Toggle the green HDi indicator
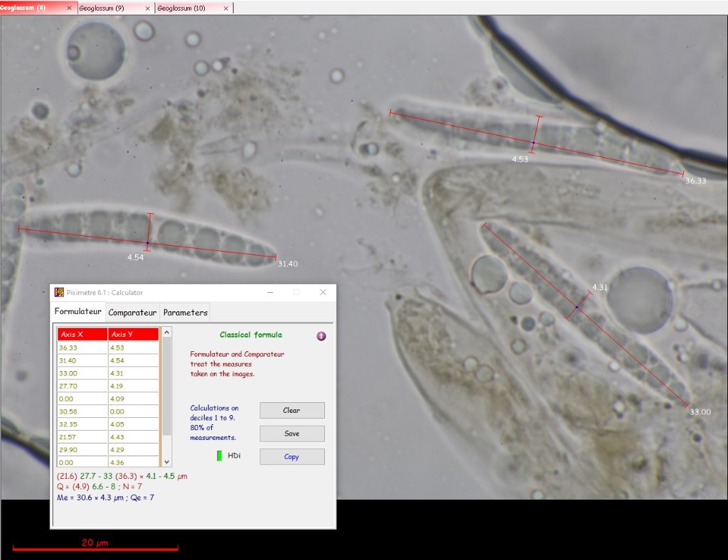 (x=220, y=456)
